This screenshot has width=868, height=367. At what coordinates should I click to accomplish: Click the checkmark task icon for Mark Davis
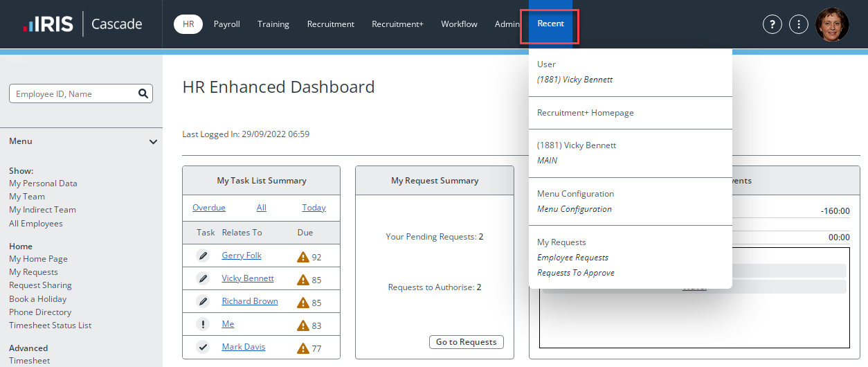(x=203, y=347)
